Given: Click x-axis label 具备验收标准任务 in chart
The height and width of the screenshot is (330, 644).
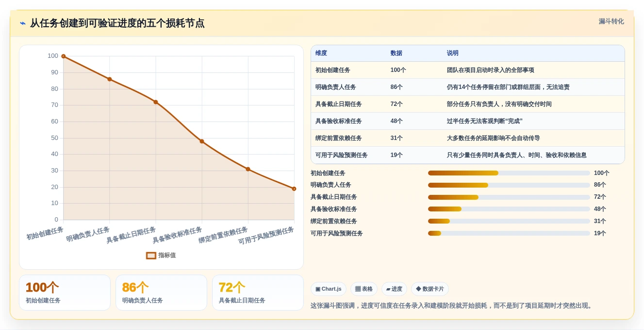Looking at the screenshot, I should pyautogui.click(x=177, y=235).
